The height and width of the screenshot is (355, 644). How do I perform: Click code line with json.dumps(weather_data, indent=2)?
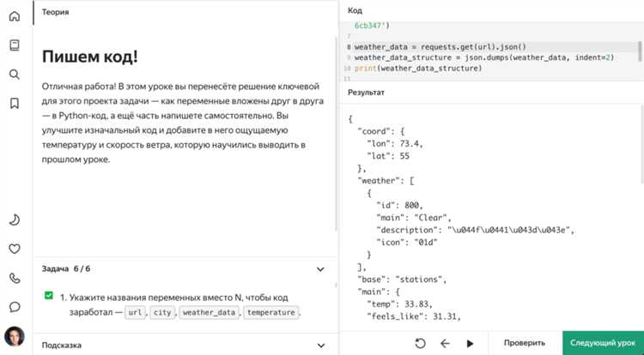pyautogui.click(x=484, y=57)
